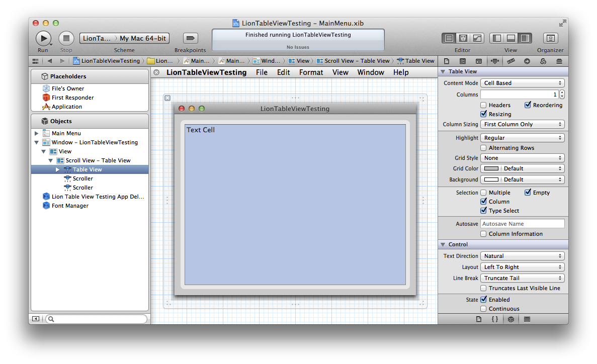Open the File Template library
Image resolution: width=597 pixels, height=364 pixels.
pyautogui.click(x=479, y=319)
